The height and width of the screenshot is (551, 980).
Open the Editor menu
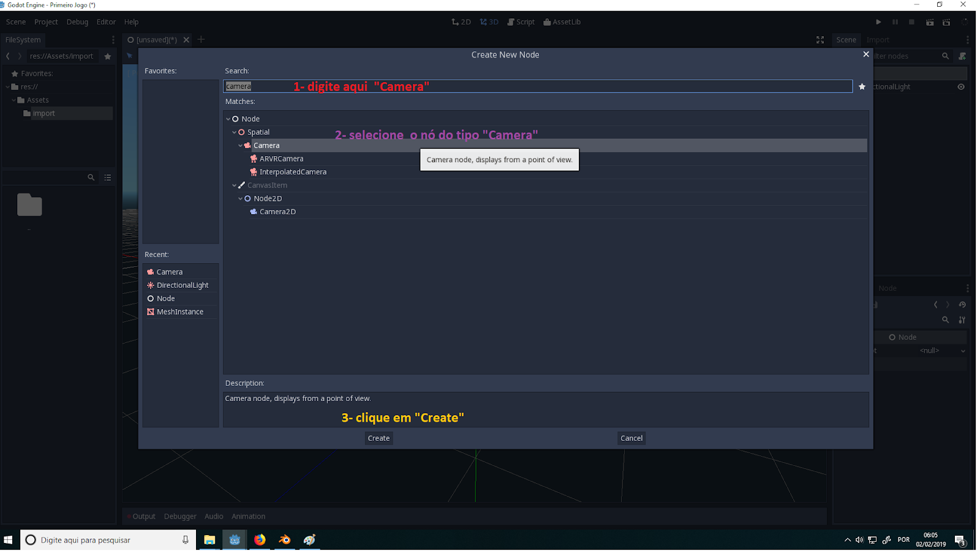click(x=106, y=22)
